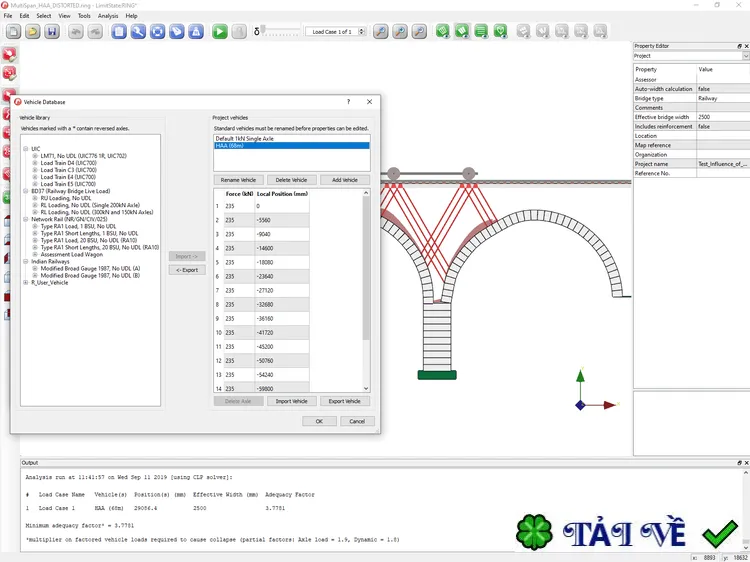
Task: Click axle 2 local position -5560
Action: pos(282,220)
